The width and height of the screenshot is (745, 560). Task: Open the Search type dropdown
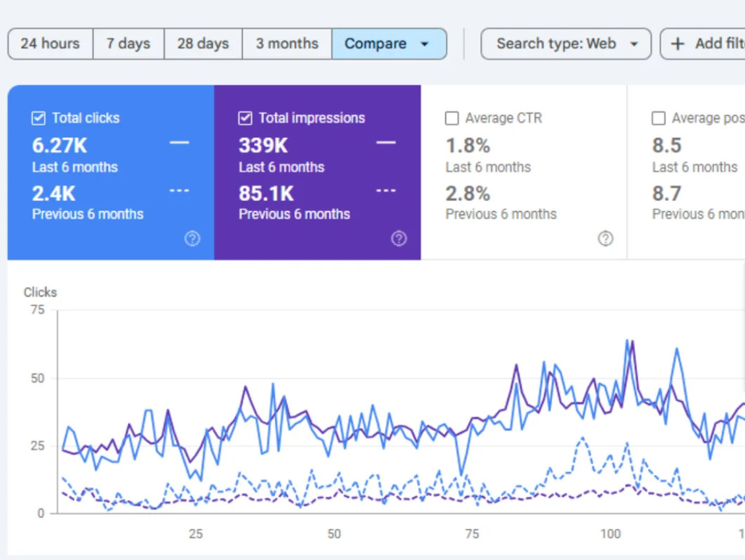pyautogui.click(x=566, y=43)
